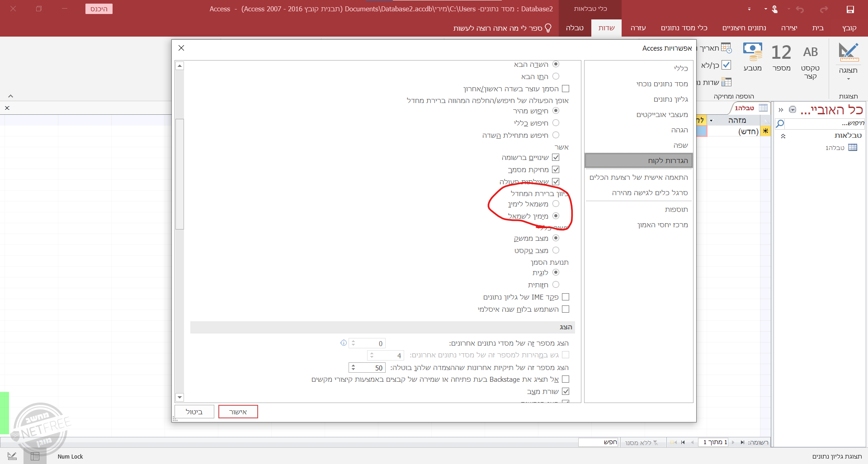This screenshot has height=464, width=868.
Task: Switch to External Data (נתונים חיצוניים) tab
Action: [744, 28]
